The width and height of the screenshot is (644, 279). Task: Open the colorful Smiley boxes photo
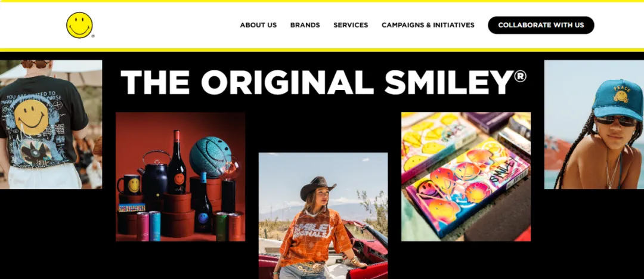(x=466, y=176)
